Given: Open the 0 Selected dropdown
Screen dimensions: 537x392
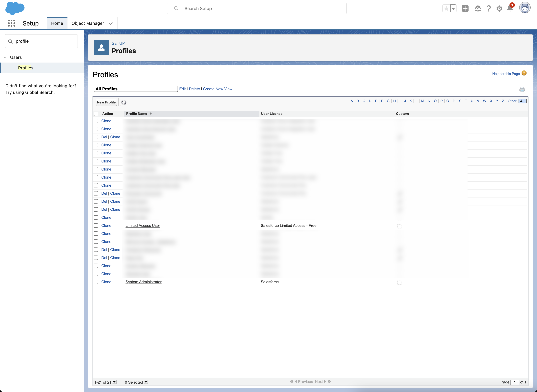Looking at the screenshot, I should (x=146, y=382).
